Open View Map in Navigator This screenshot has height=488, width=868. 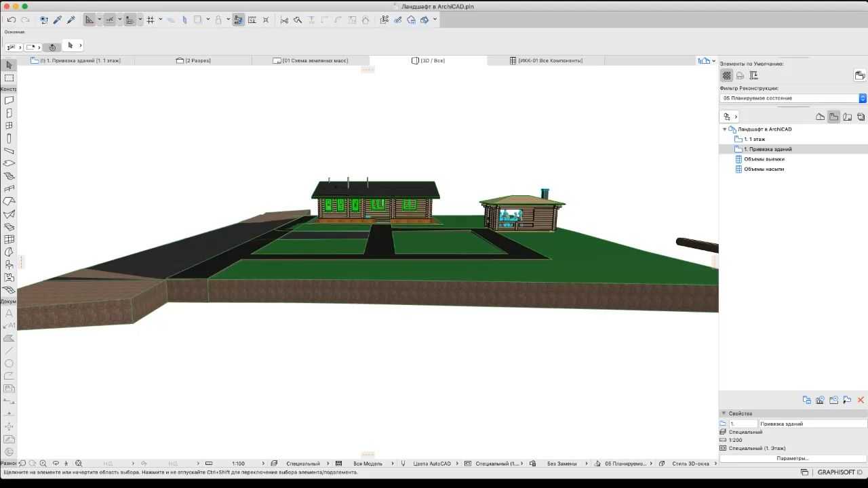click(833, 117)
